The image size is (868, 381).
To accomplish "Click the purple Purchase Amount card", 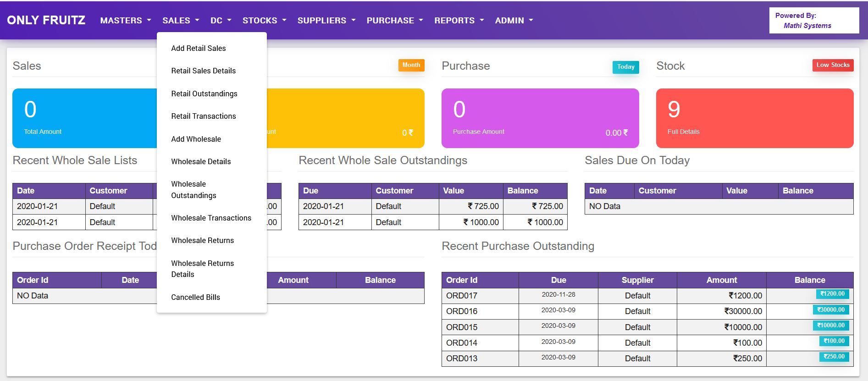I will click(x=540, y=118).
